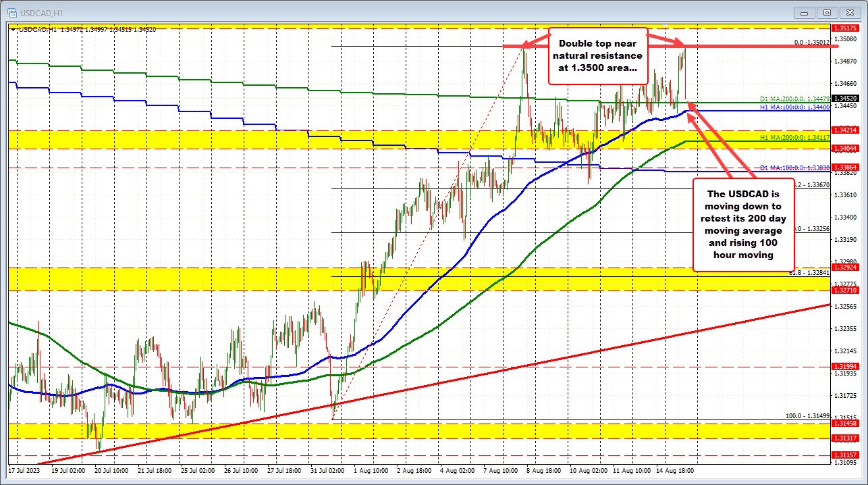Click the 1.32565 price scale value
This screenshot has height=485, width=868.
click(x=846, y=306)
